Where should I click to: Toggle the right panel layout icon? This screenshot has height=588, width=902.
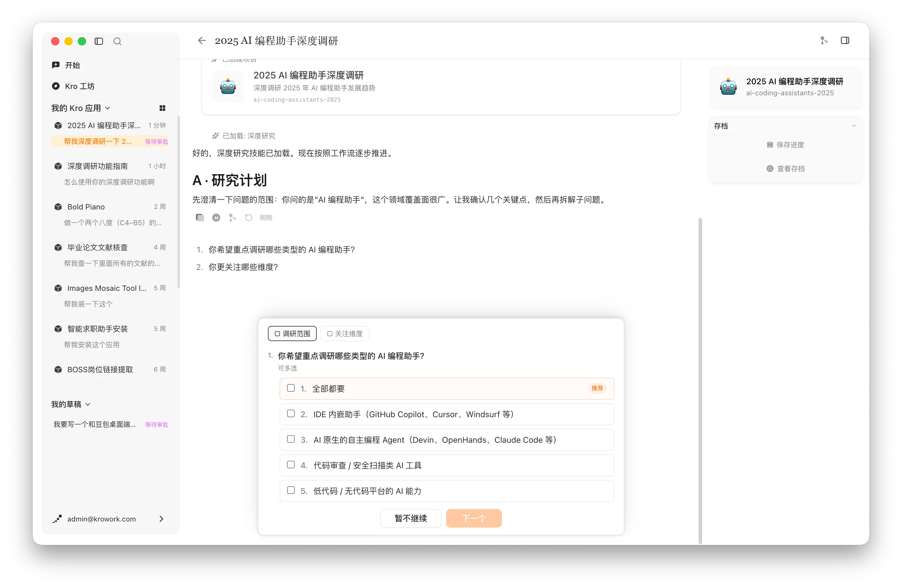pyautogui.click(x=845, y=41)
